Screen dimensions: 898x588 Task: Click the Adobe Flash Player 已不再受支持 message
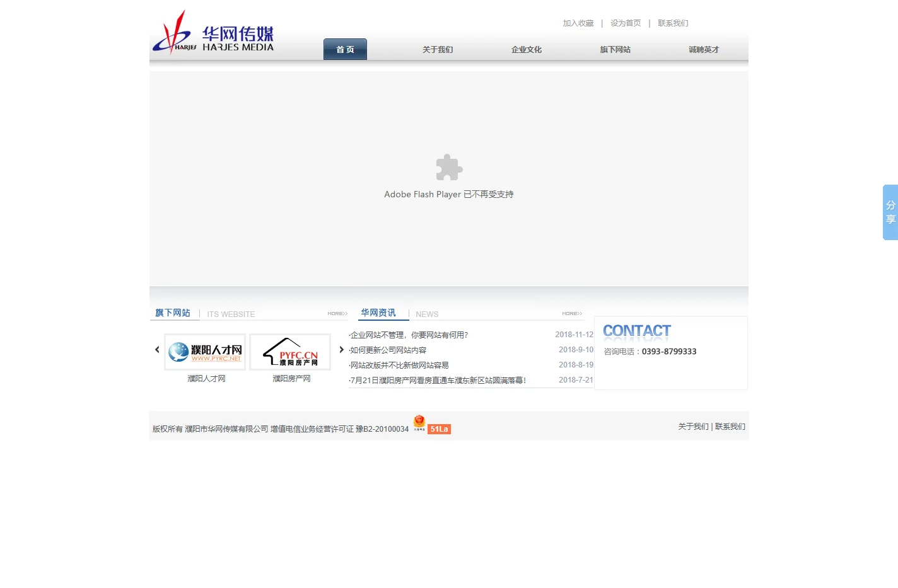449,194
